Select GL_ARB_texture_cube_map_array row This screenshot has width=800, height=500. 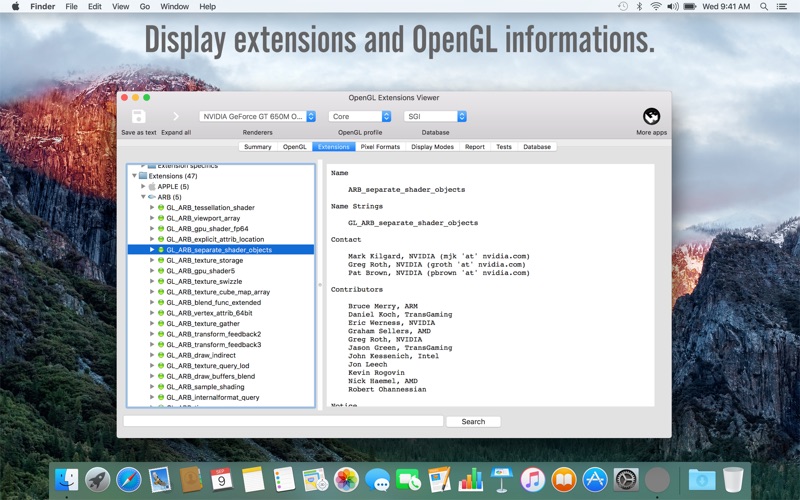click(x=221, y=292)
